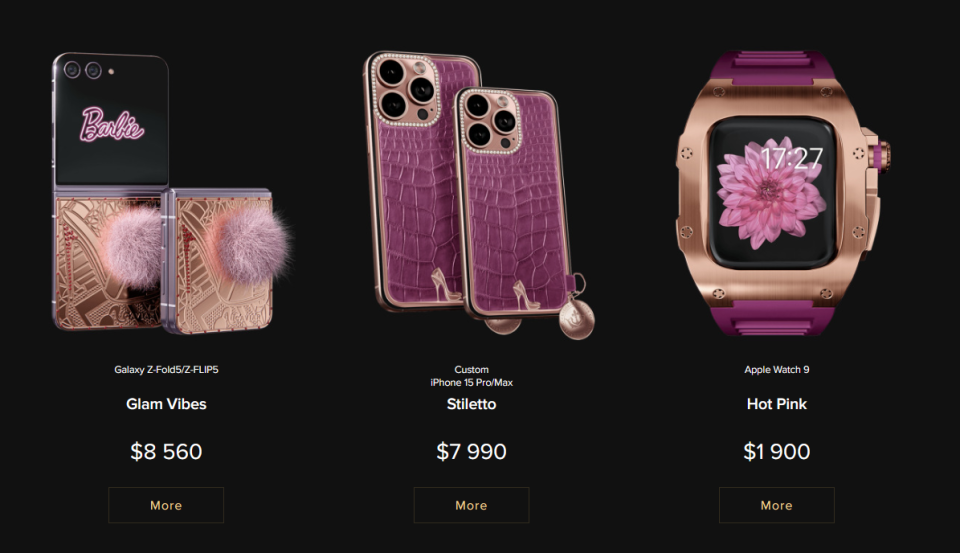The image size is (960, 553).
Task: Click the fluffy pink pom-pom on folded phone
Action: pyautogui.click(x=251, y=244)
